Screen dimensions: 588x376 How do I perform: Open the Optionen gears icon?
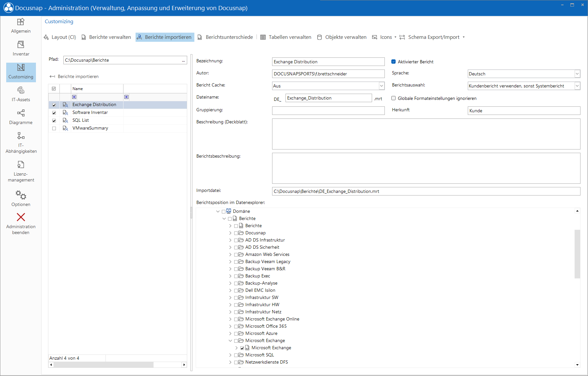(x=21, y=195)
